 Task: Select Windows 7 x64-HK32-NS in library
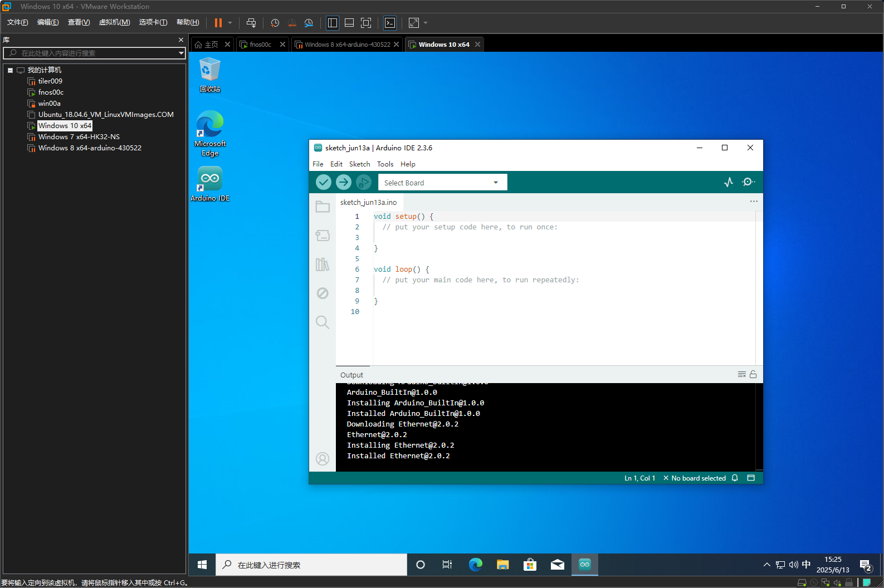(x=79, y=137)
